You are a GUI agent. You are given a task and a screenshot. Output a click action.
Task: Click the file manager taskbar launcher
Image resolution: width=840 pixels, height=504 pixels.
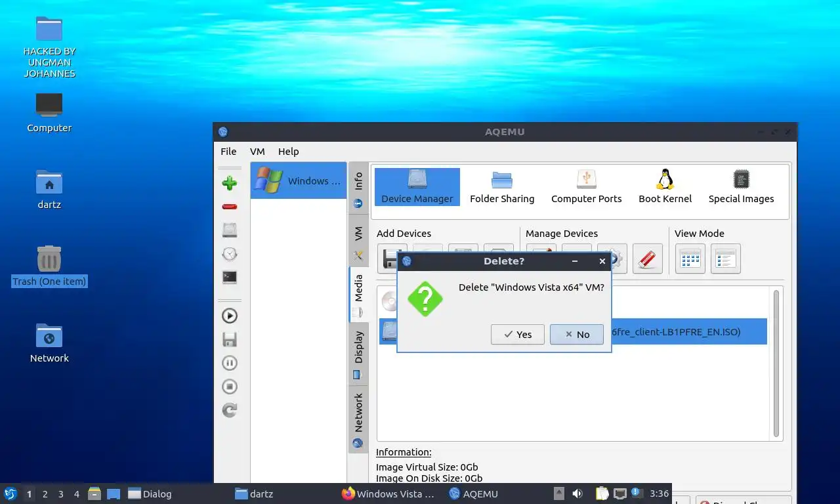coord(94,493)
